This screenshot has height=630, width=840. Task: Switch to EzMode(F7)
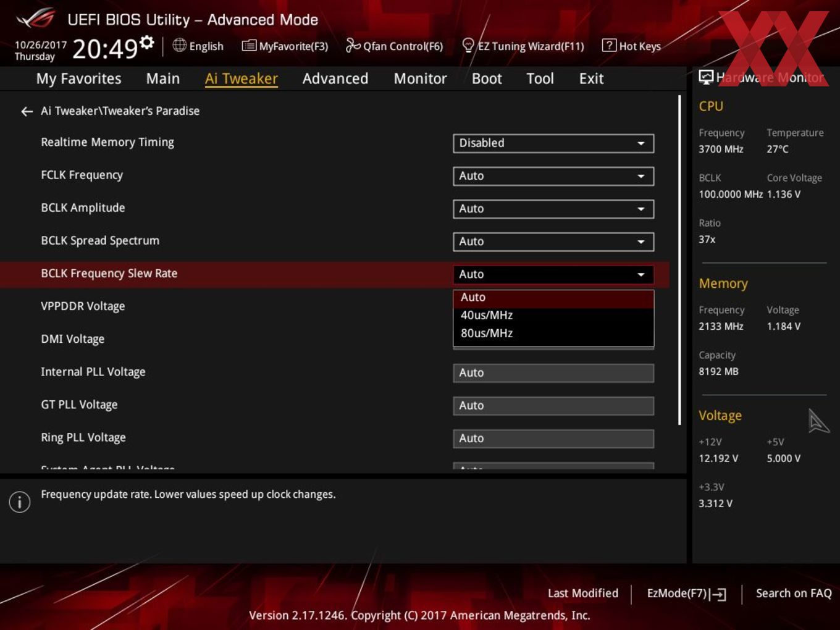tap(686, 594)
